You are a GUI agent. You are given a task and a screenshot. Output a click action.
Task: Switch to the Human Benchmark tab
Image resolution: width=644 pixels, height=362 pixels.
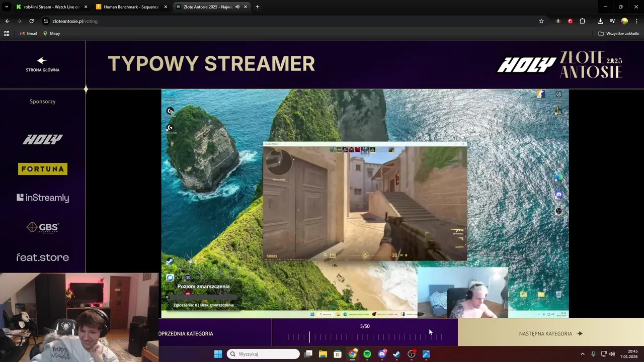131,7
